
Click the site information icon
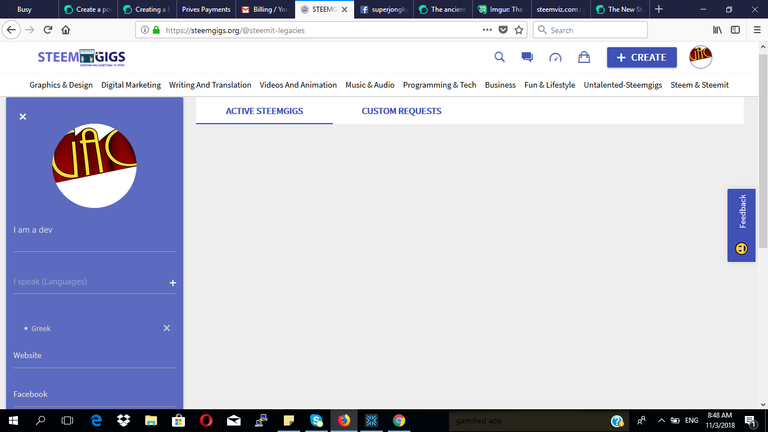(x=144, y=30)
